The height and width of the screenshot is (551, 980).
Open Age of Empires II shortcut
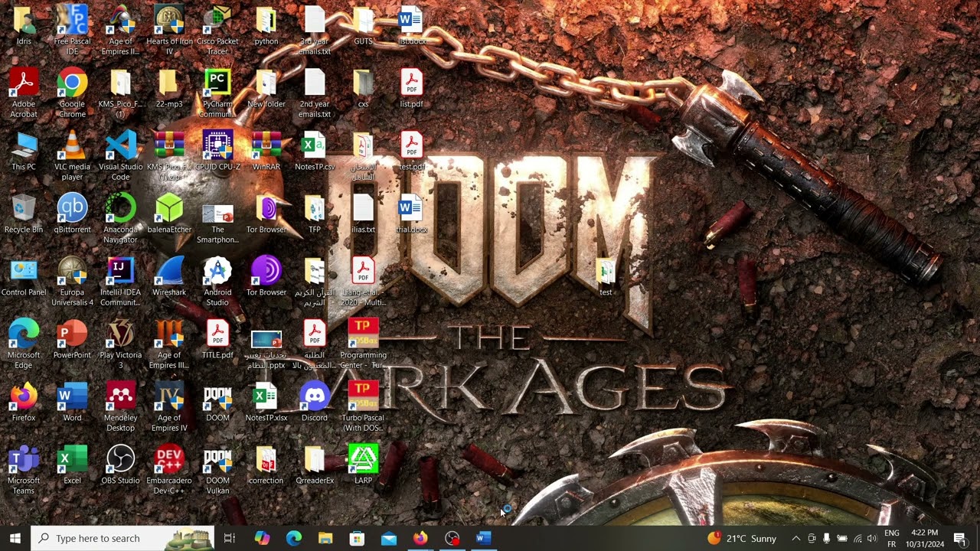click(x=120, y=30)
